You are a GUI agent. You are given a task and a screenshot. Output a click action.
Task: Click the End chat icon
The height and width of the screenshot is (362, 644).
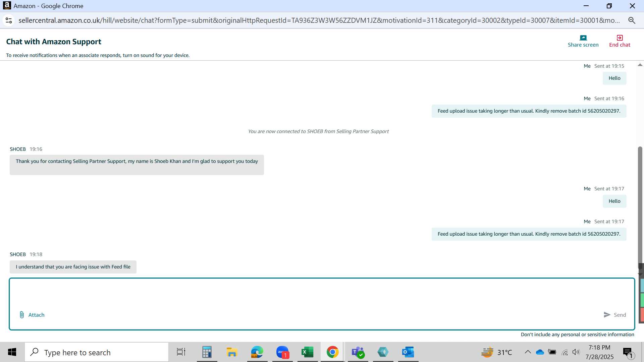click(x=620, y=38)
